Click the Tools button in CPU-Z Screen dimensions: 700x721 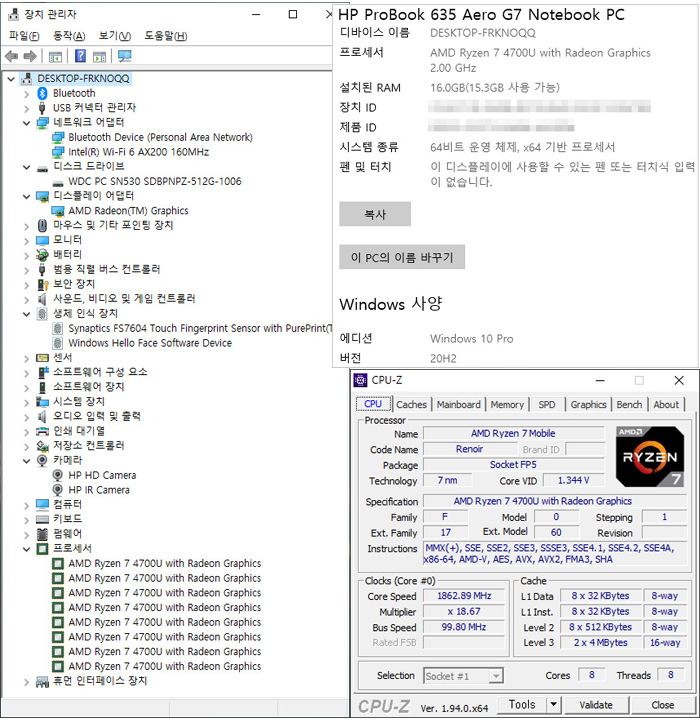(x=522, y=704)
